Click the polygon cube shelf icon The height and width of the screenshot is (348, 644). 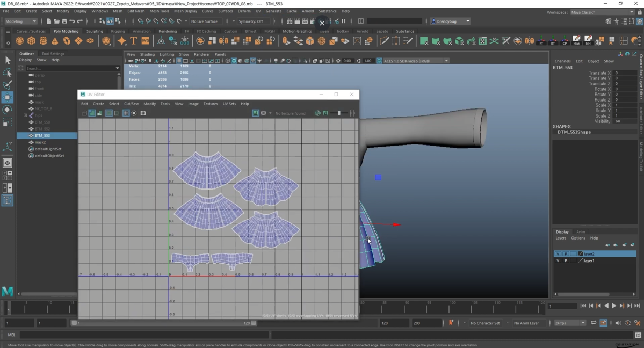(x=32, y=41)
